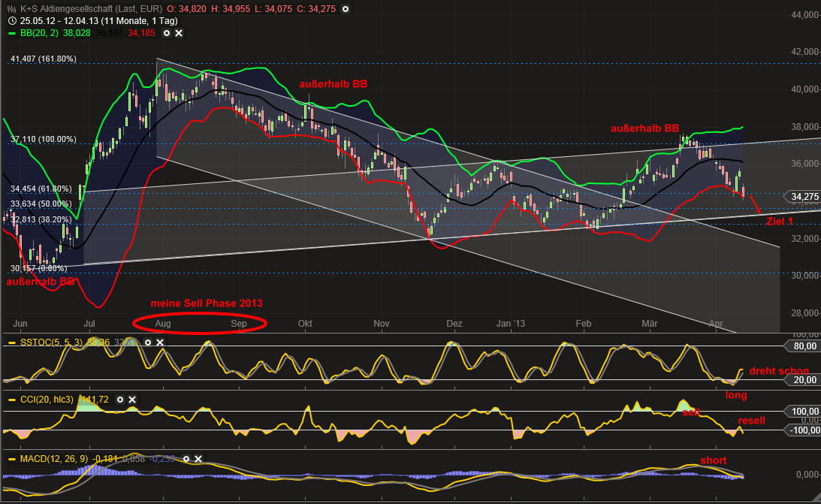Click the 'Ziel 1' target annotation
The height and width of the screenshot is (504, 821).
click(780, 222)
